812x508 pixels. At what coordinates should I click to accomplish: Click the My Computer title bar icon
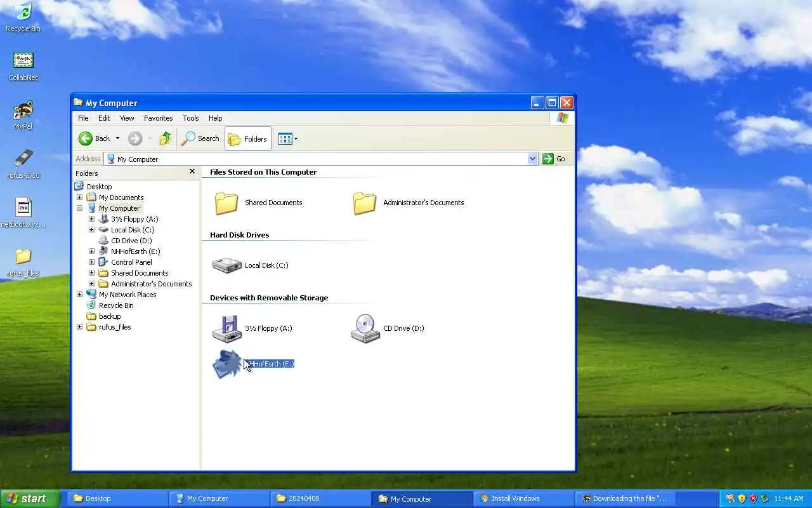78,102
